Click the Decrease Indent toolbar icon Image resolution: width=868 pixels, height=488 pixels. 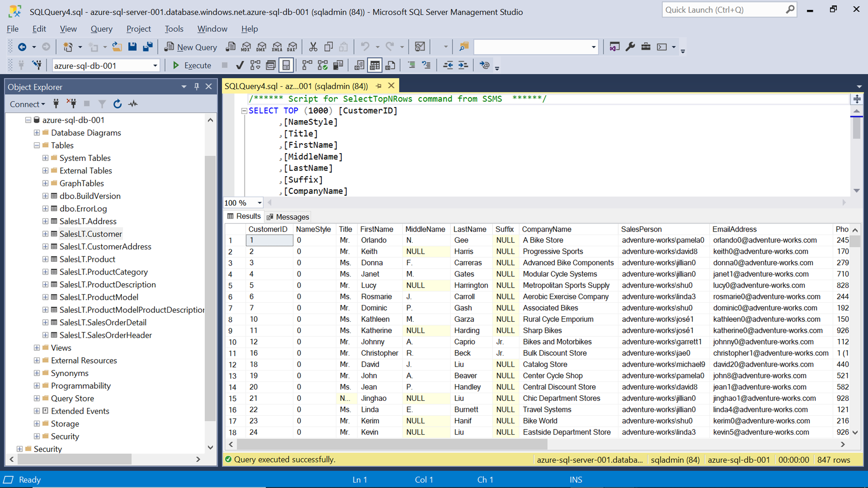(448, 66)
